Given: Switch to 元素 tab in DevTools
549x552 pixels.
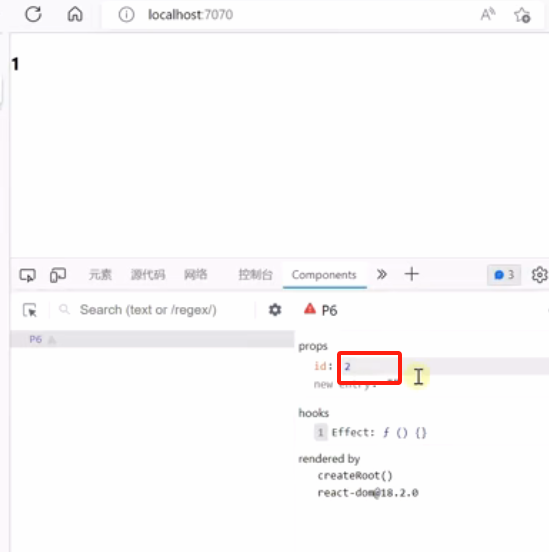Looking at the screenshot, I should click(x=100, y=275).
